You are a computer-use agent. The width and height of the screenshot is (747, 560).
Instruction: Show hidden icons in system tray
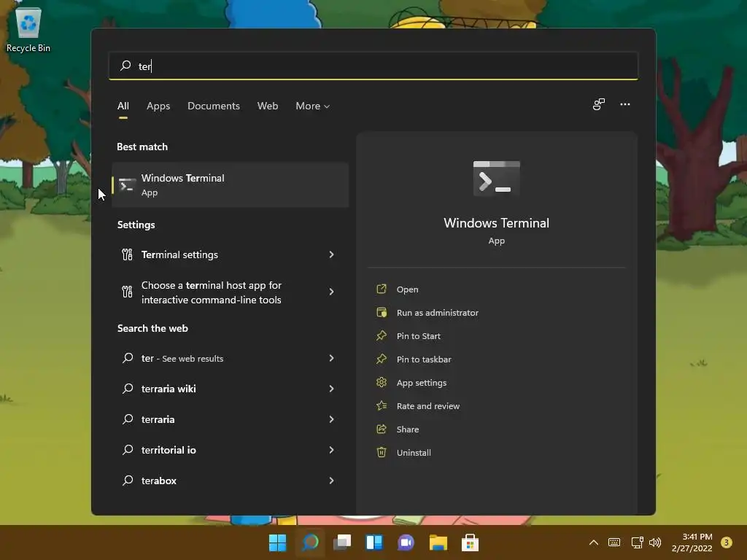click(x=594, y=542)
